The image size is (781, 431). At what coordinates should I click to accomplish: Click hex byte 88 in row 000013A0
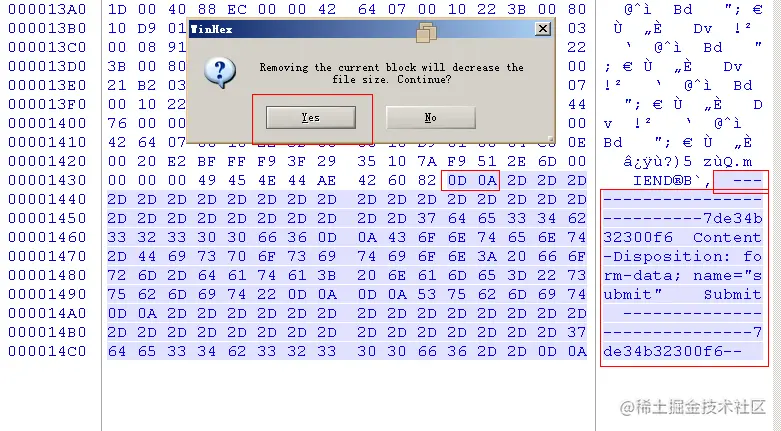pyautogui.click(x=207, y=9)
